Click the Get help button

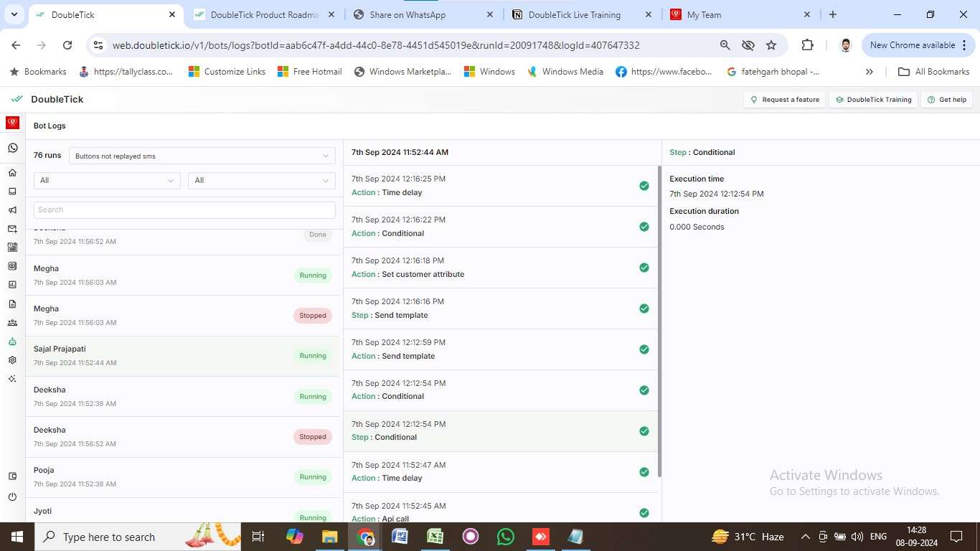[x=947, y=100]
